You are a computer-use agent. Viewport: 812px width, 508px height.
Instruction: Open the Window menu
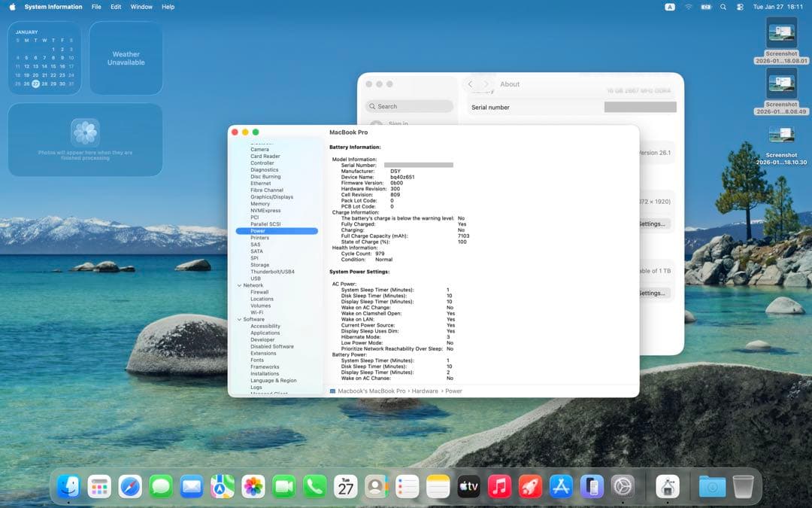(x=141, y=7)
